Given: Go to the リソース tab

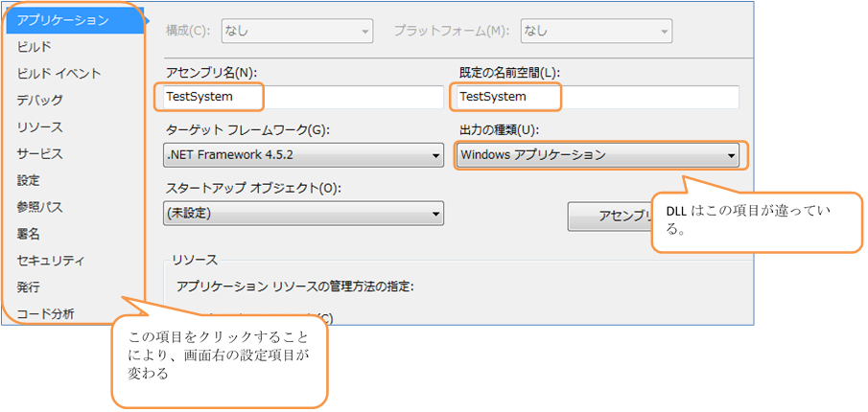Looking at the screenshot, I should coord(40,126).
